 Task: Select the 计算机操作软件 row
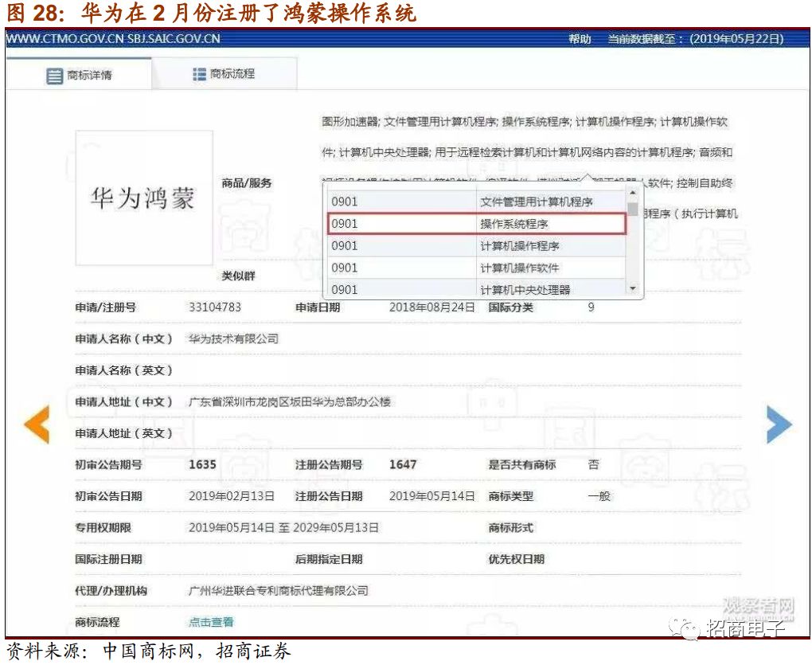(477, 268)
